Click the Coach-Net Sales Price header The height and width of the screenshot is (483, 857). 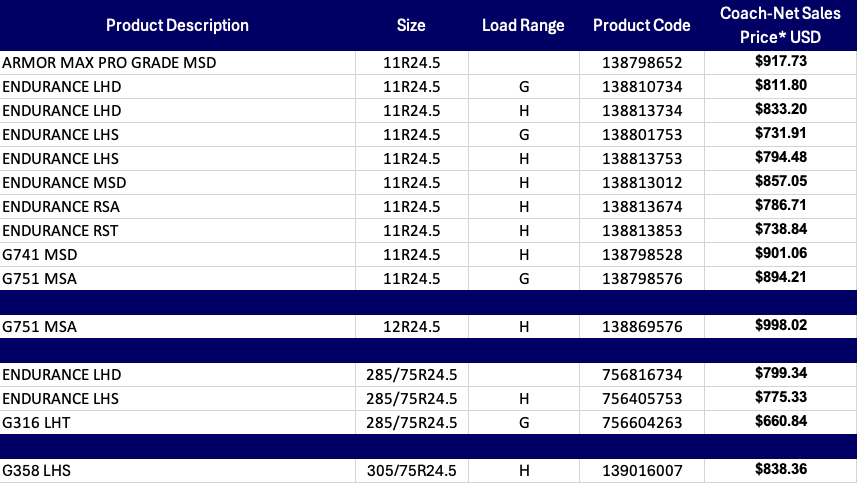point(781,25)
